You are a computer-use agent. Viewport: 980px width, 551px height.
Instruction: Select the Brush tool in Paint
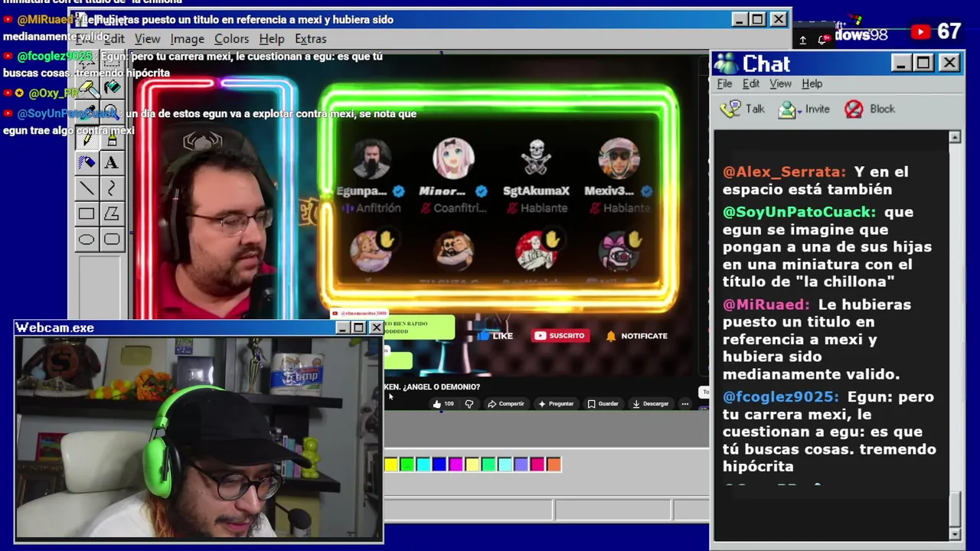112,139
